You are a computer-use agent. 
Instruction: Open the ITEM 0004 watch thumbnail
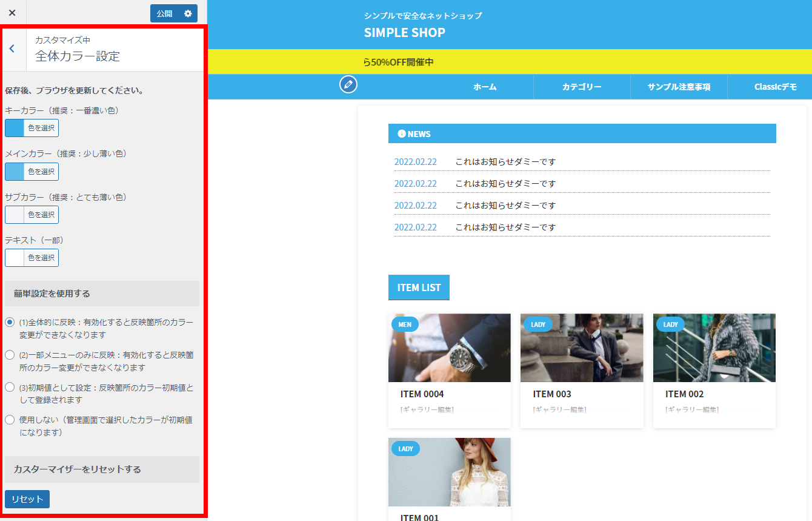450,348
